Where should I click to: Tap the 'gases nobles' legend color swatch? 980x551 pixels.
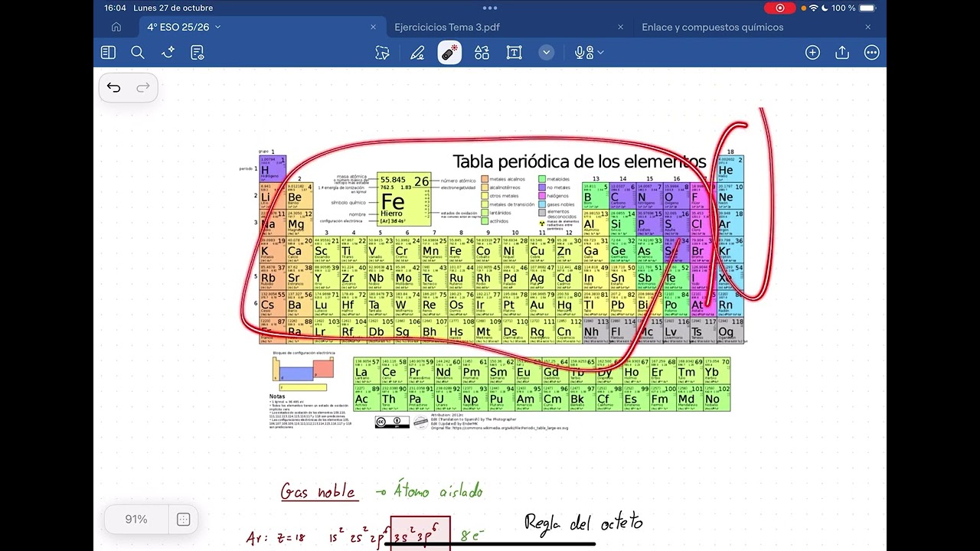(x=541, y=204)
